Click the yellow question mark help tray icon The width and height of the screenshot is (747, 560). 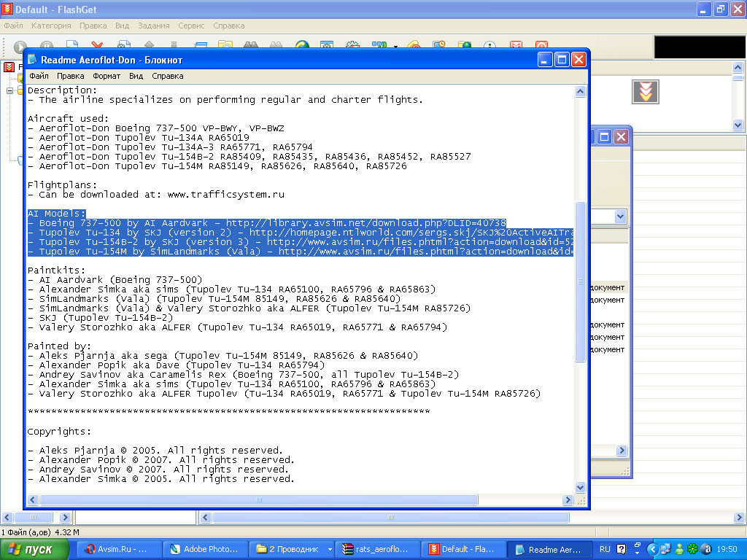621,549
